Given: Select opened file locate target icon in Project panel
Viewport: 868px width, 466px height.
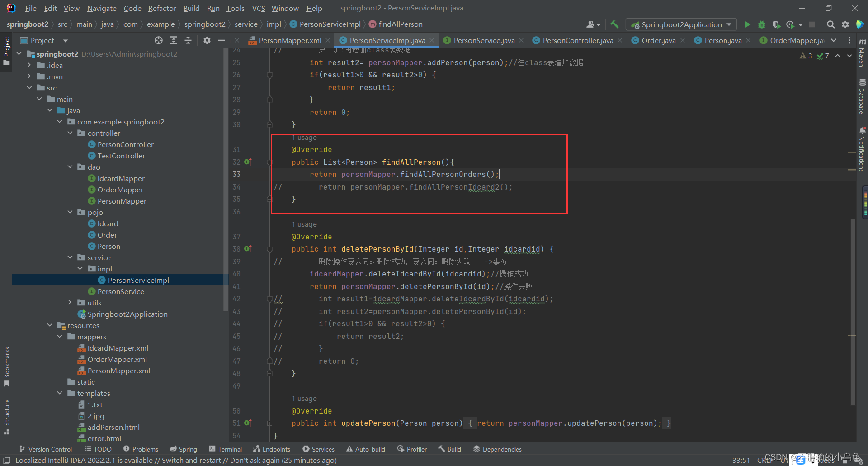Looking at the screenshot, I should (159, 40).
